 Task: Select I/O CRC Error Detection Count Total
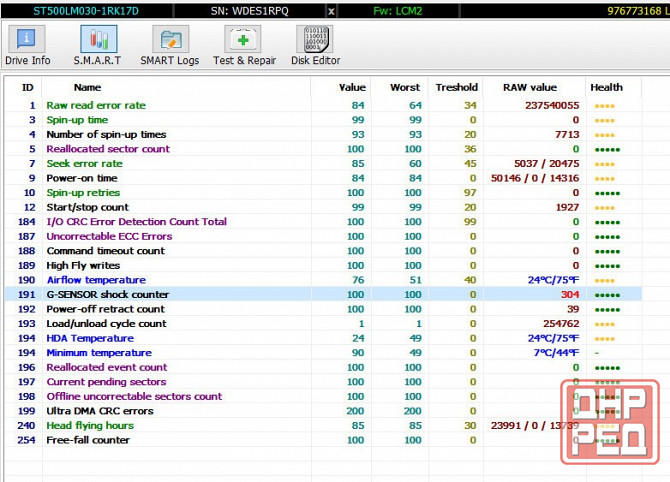tap(323, 221)
